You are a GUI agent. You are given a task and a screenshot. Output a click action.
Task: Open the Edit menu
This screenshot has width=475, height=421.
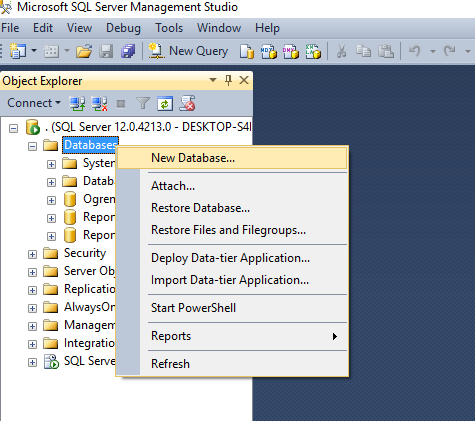pos(43,28)
